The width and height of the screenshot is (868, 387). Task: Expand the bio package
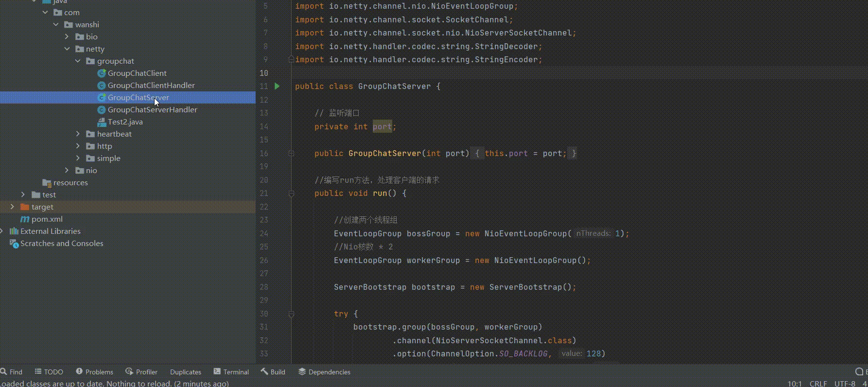pyautogui.click(x=67, y=36)
